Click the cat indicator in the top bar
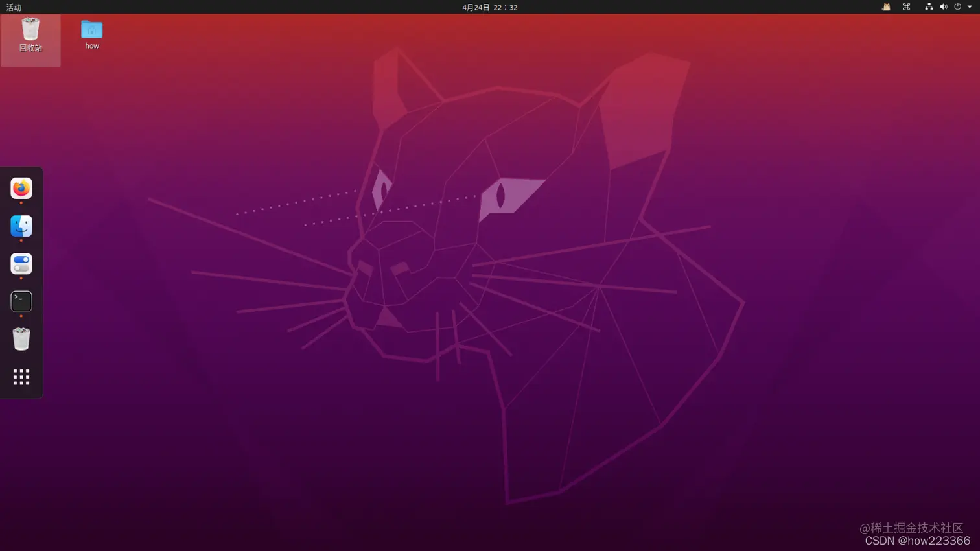Image resolution: width=980 pixels, height=551 pixels. tap(886, 7)
